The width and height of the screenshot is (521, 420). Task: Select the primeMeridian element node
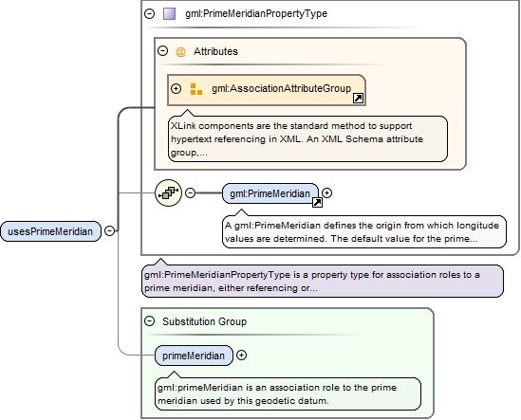click(x=194, y=356)
